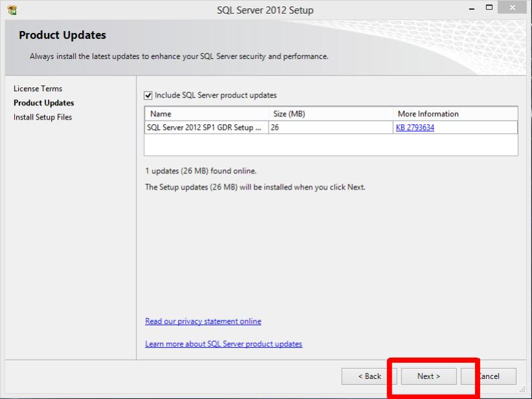Cancel the SQL Server setup
532x399 pixels.
pos(489,376)
